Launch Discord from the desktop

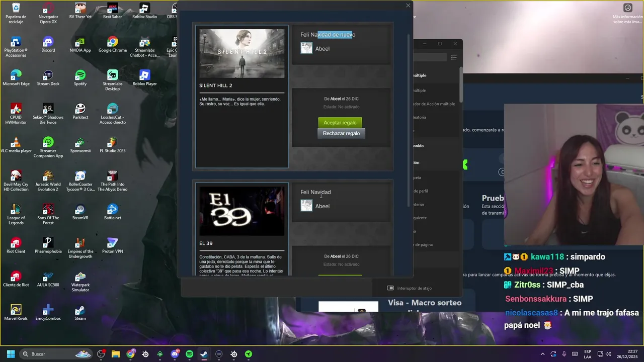(x=48, y=45)
